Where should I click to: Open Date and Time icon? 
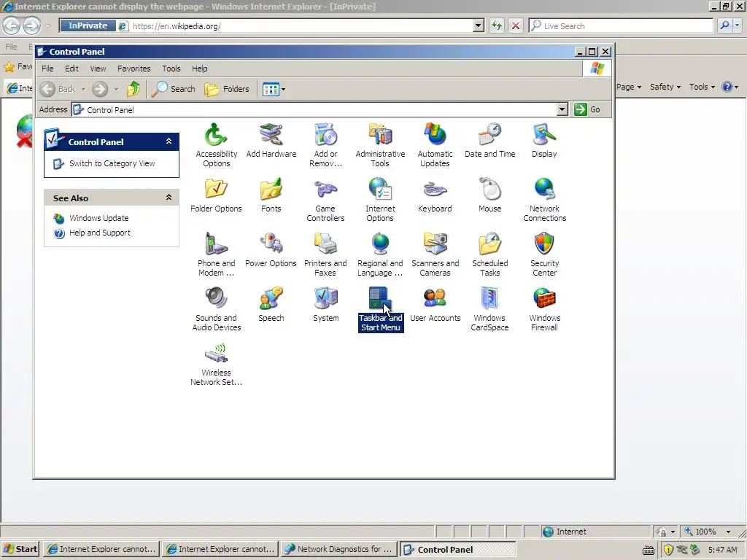(x=489, y=141)
